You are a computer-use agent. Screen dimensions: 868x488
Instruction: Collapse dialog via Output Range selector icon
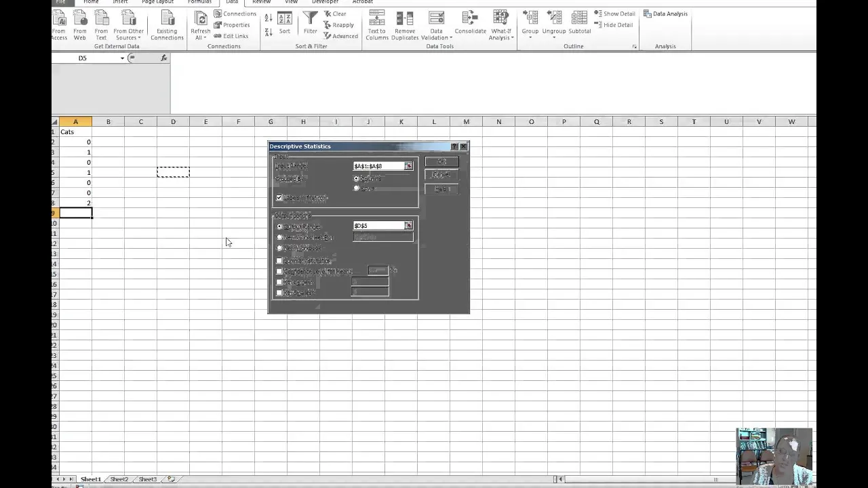pyautogui.click(x=408, y=226)
